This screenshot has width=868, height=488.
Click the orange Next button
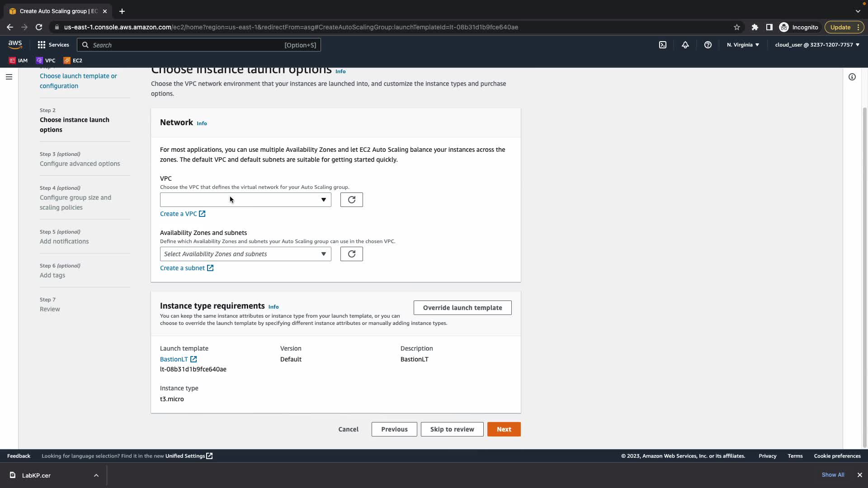tap(504, 429)
